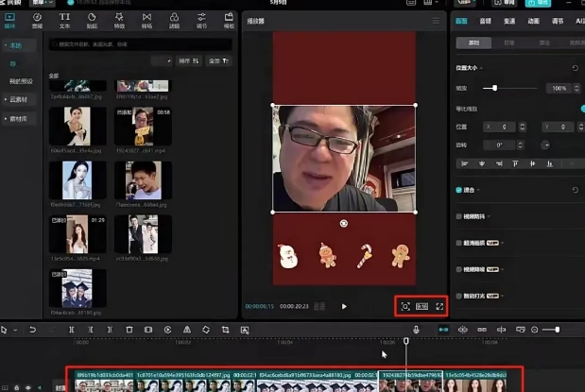This screenshot has height=392, width=585.
Task: Enable the 视频降噪 noise reduction checkbox
Action: pyautogui.click(x=459, y=269)
